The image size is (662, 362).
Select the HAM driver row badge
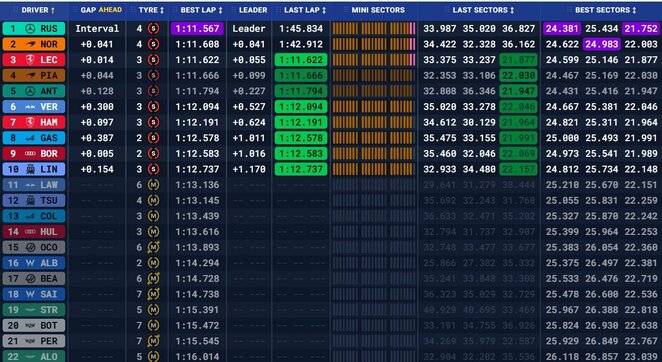pos(34,122)
